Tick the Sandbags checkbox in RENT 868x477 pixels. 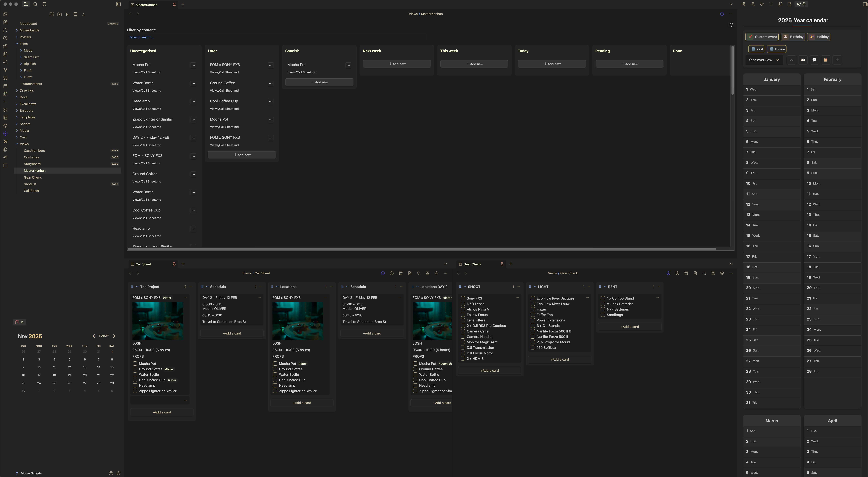click(x=603, y=315)
